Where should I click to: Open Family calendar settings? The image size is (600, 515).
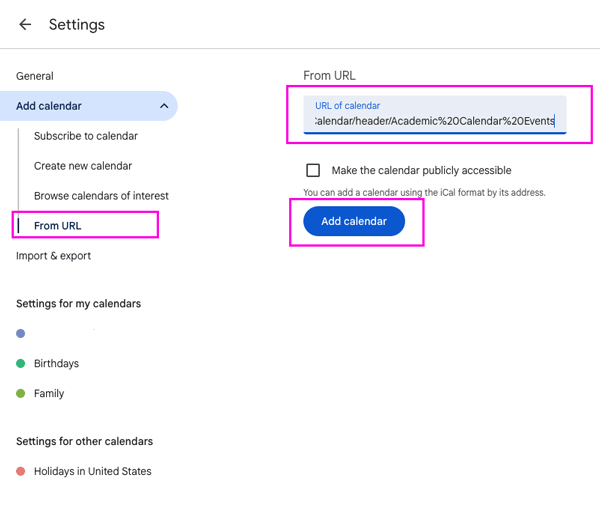click(49, 393)
